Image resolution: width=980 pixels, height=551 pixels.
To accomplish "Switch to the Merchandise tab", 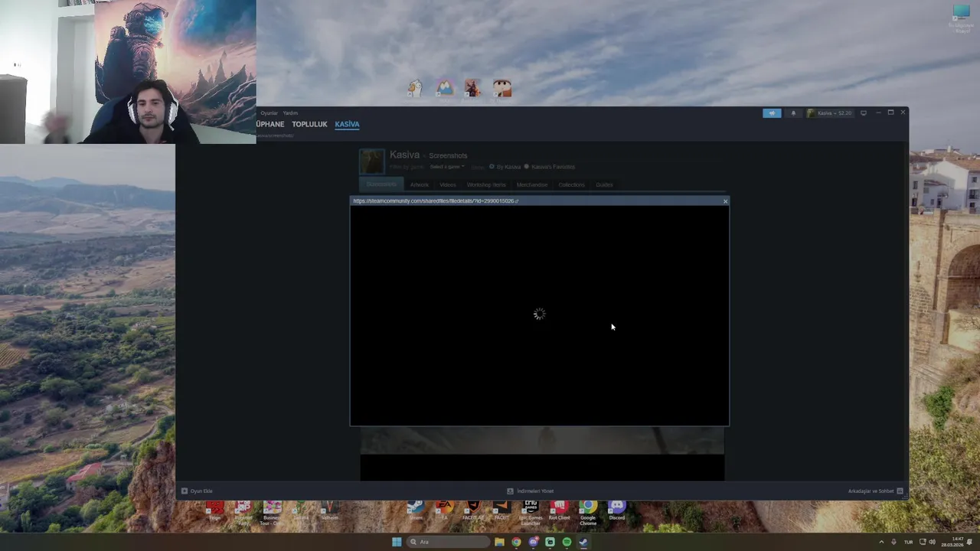I will [531, 184].
